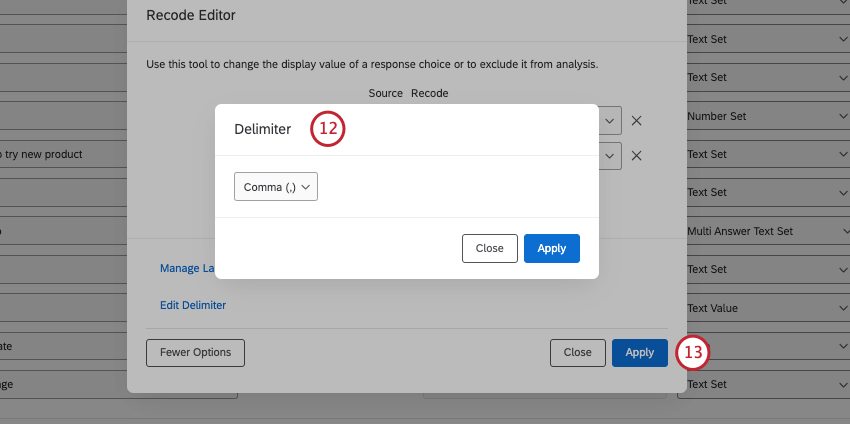This screenshot has width=850, height=424.
Task: Expand the second recode row's dropdown arrow
Action: 610,155
